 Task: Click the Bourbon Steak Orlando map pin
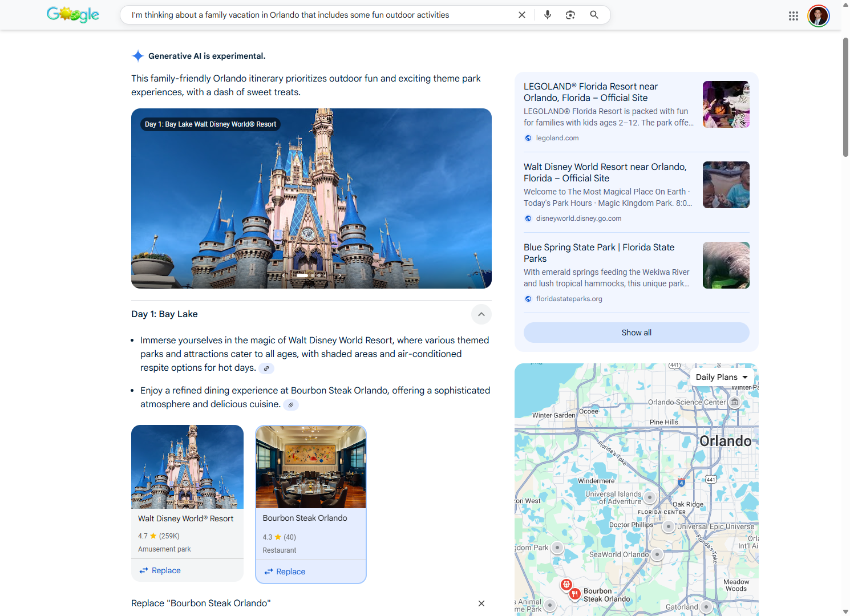pyautogui.click(x=574, y=594)
